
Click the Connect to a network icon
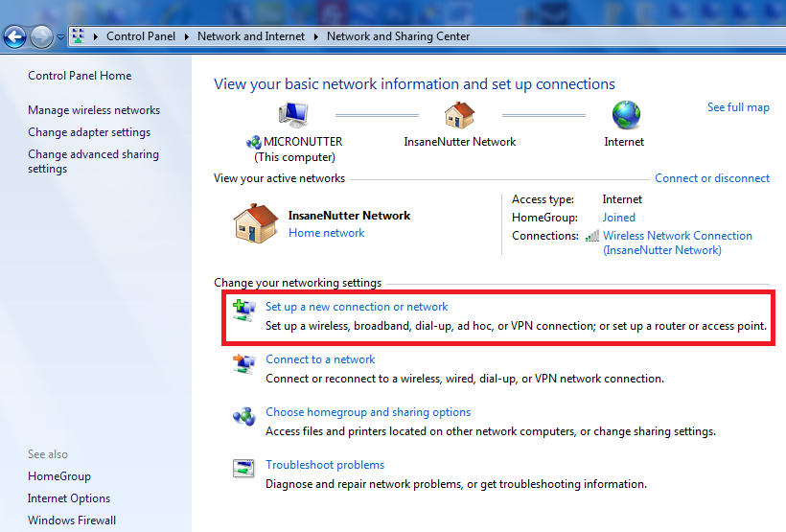coord(244,363)
